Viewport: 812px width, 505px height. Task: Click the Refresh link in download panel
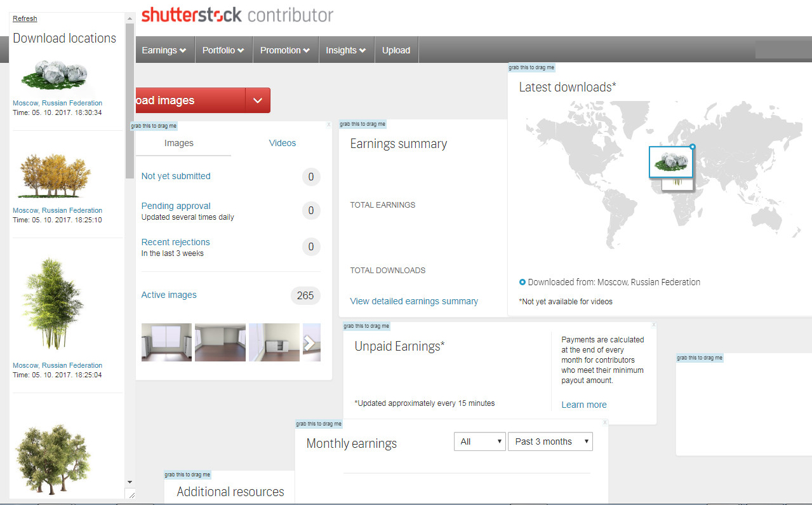(25, 18)
